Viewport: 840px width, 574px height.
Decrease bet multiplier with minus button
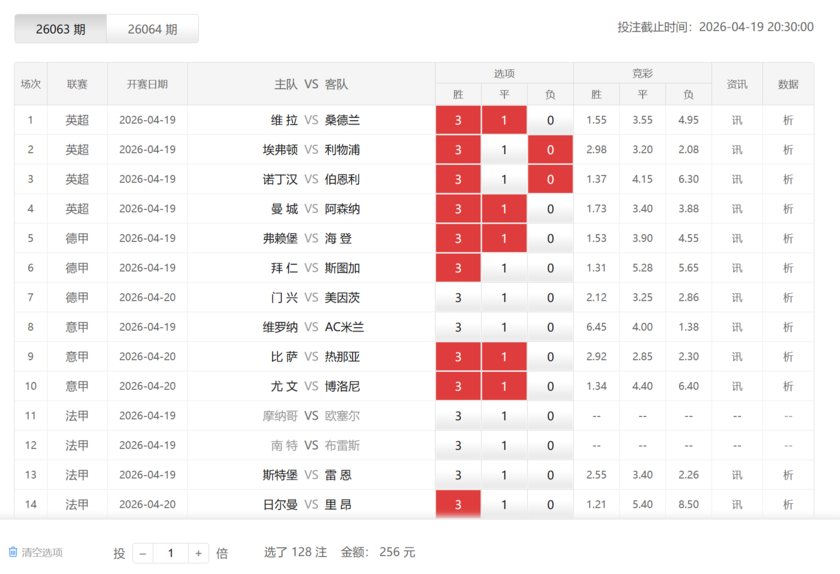click(143, 553)
